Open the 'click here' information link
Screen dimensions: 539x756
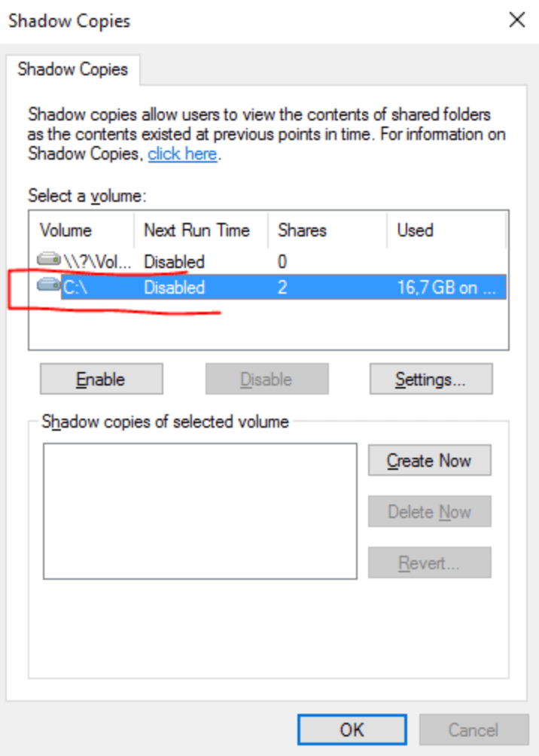tap(182, 154)
